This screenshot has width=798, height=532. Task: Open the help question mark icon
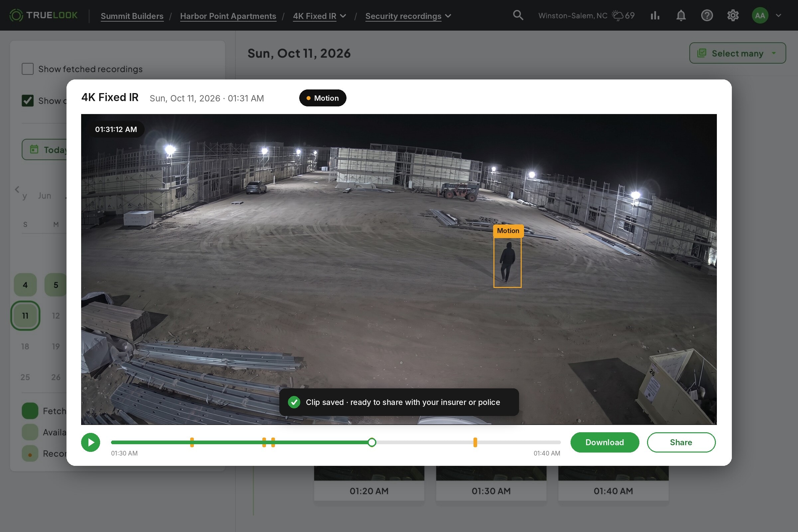tap(707, 15)
